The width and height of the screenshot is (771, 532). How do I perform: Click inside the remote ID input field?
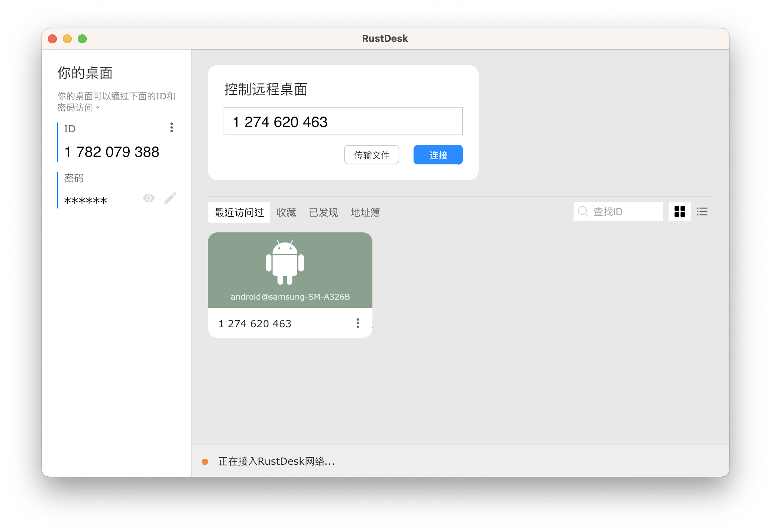point(343,121)
